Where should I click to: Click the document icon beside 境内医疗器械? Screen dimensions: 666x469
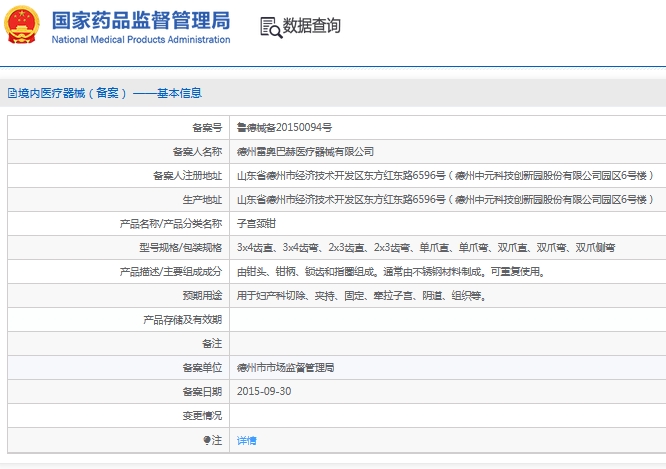click(12, 93)
